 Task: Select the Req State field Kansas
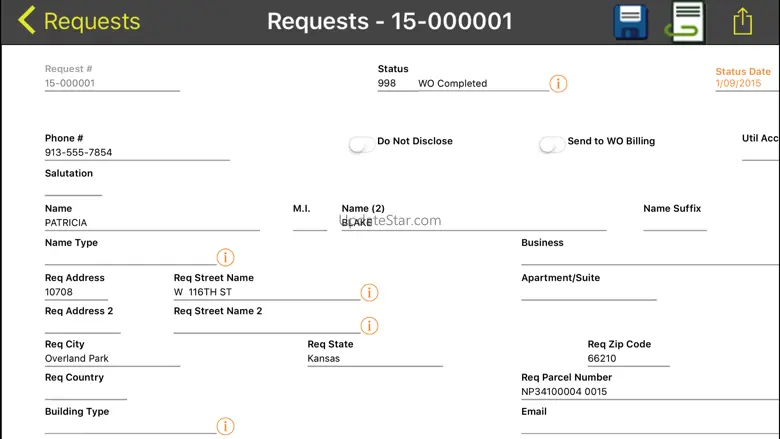coord(374,359)
